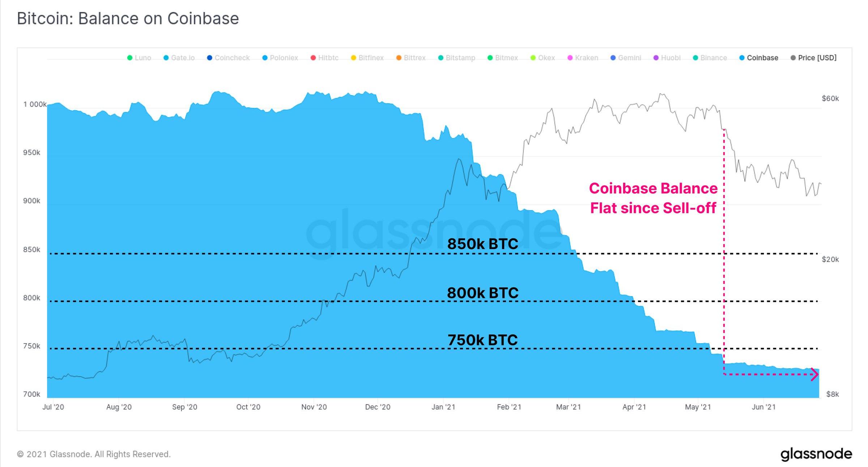Open the glassnode logo at bottom right

(x=816, y=454)
